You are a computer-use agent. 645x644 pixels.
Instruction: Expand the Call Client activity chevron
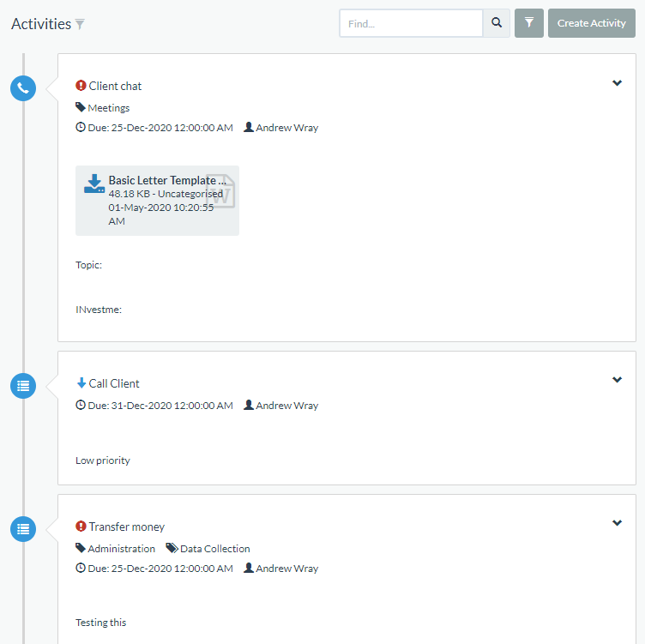617,380
